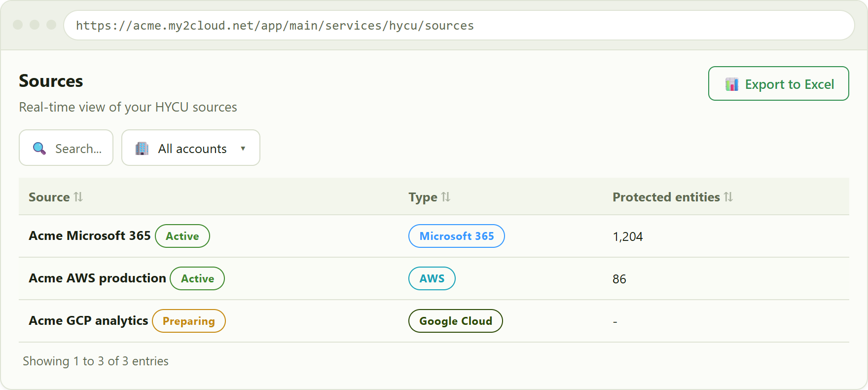Click the dash value in GCP analytics row

pyautogui.click(x=615, y=322)
